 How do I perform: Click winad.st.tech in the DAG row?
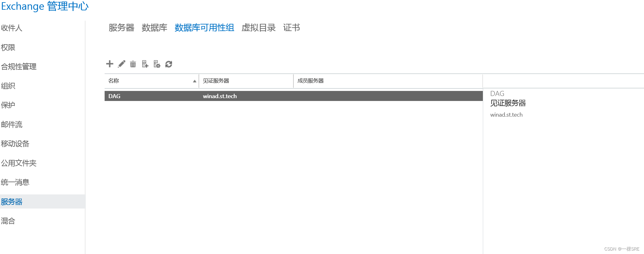[220, 96]
